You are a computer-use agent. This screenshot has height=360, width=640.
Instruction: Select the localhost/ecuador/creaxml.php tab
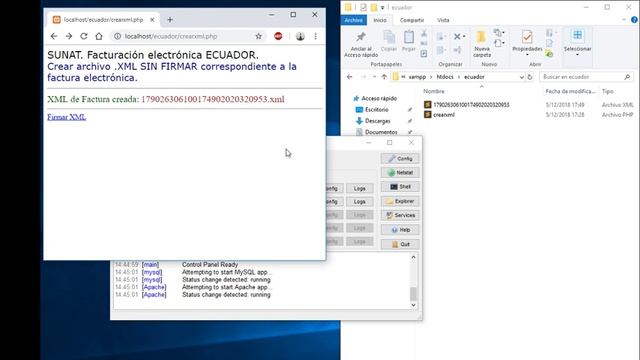coord(104,20)
